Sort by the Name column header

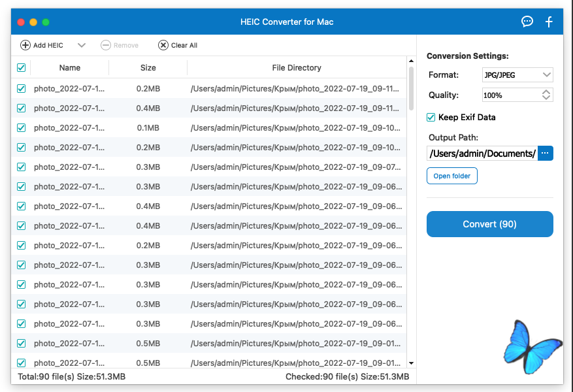(x=70, y=67)
